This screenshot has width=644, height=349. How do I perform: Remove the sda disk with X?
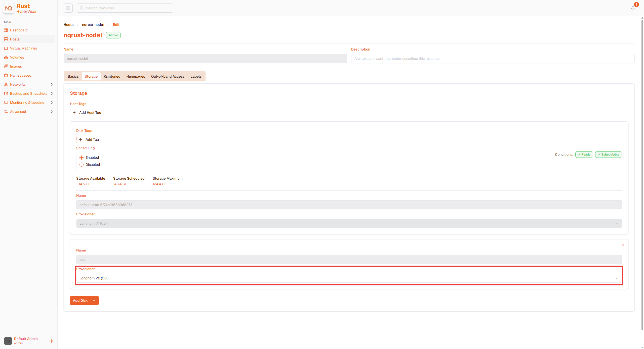pos(623,245)
